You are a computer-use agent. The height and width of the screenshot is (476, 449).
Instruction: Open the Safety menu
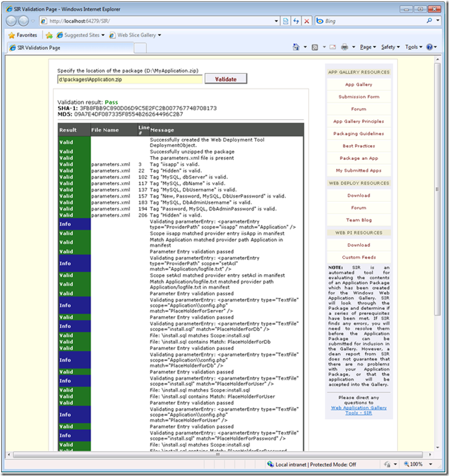[x=390, y=47]
